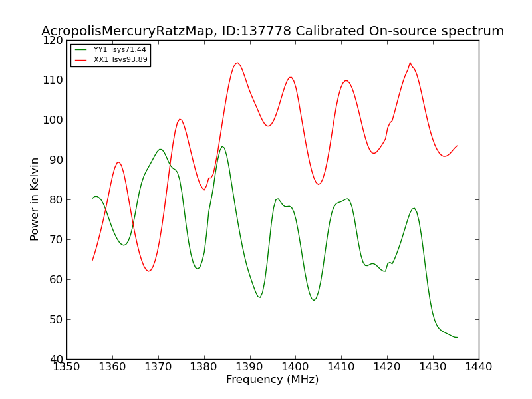Screen dimensions: 532x399
Task: Click the x-axis tick label 1380
Action: pyautogui.click(x=204, y=367)
